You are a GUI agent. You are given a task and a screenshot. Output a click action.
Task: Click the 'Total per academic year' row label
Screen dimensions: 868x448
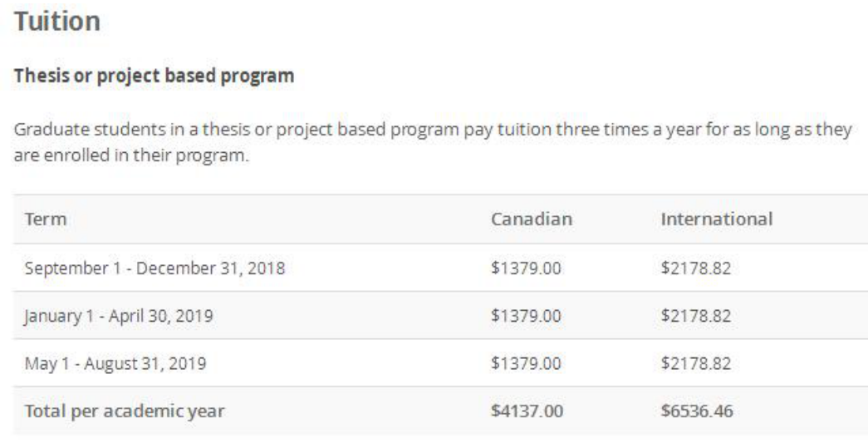point(125,411)
